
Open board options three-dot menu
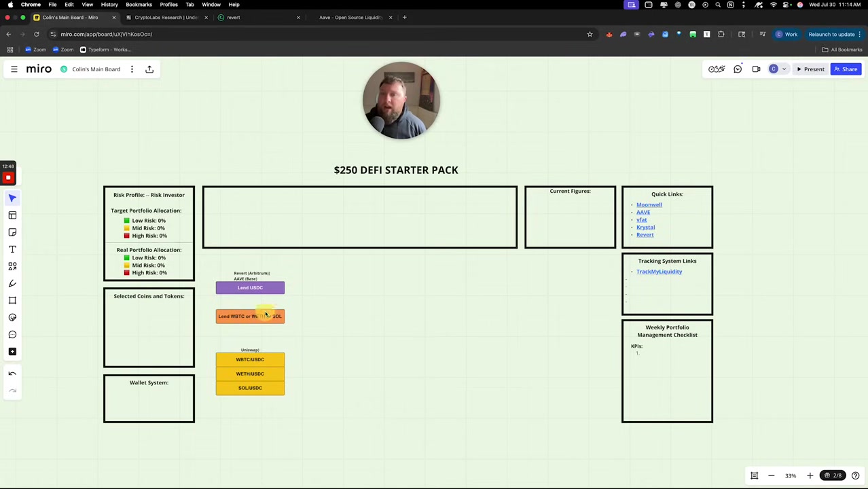[132, 69]
